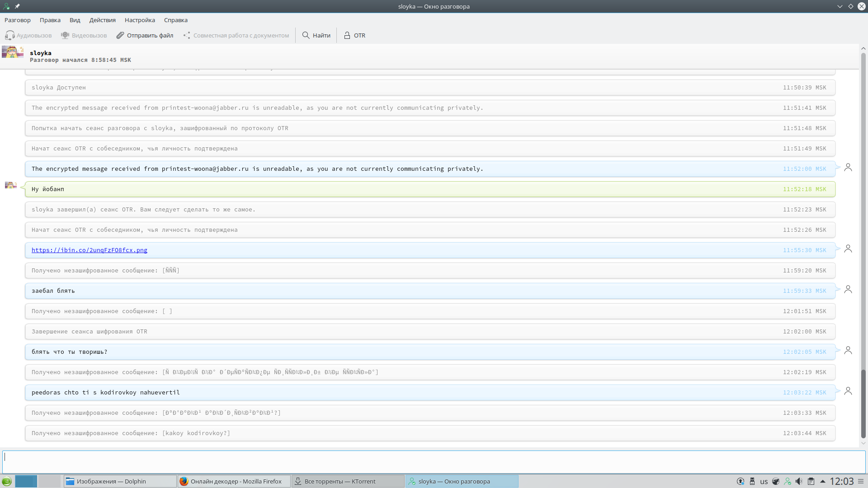Screen dimensions: 868x488
Task: Open removable devices tray icon
Action: pyautogui.click(x=752, y=481)
